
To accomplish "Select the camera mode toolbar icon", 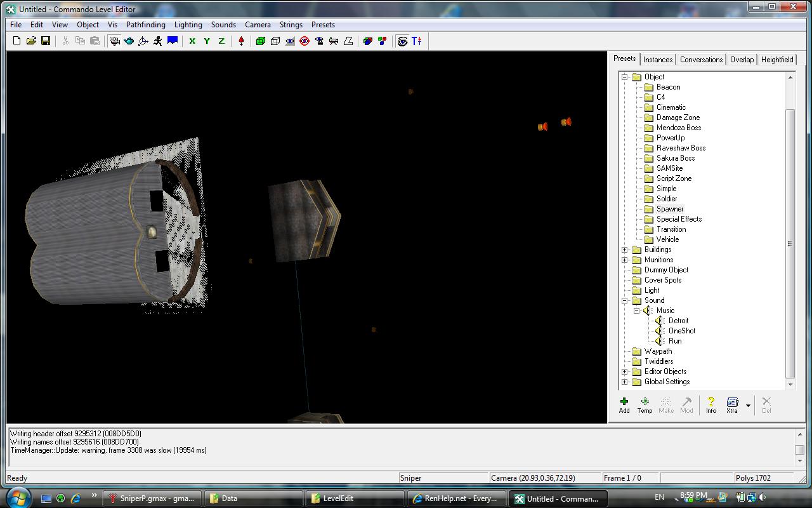I will (x=114, y=41).
